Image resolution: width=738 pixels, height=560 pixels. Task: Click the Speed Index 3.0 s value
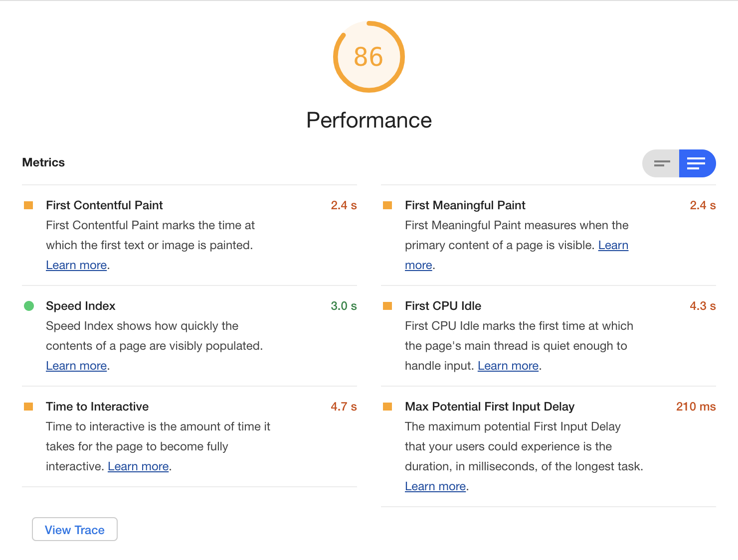tap(344, 306)
